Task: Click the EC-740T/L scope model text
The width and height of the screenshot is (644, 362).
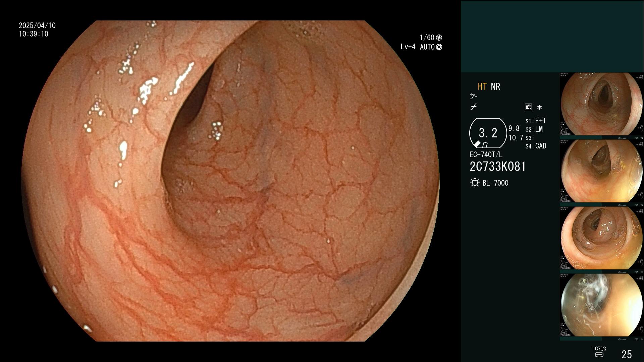Action: 486,155
